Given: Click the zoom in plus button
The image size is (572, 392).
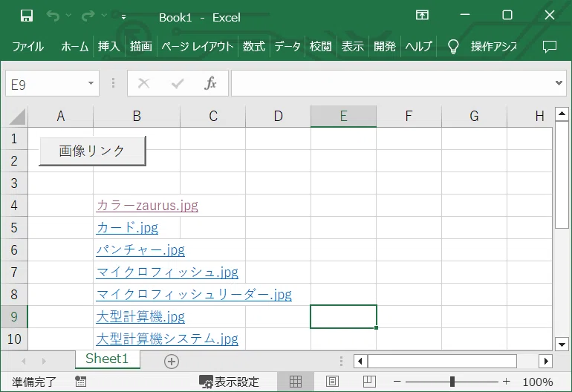Looking at the screenshot, I should click(x=507, y=382).
